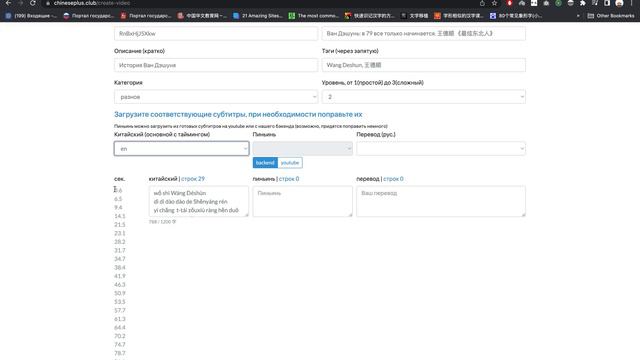This screenshot has height=360, width=640.
Task: Open 'The most commo...' bookmark
Action: pyautogui.click(x=314, y=16)
